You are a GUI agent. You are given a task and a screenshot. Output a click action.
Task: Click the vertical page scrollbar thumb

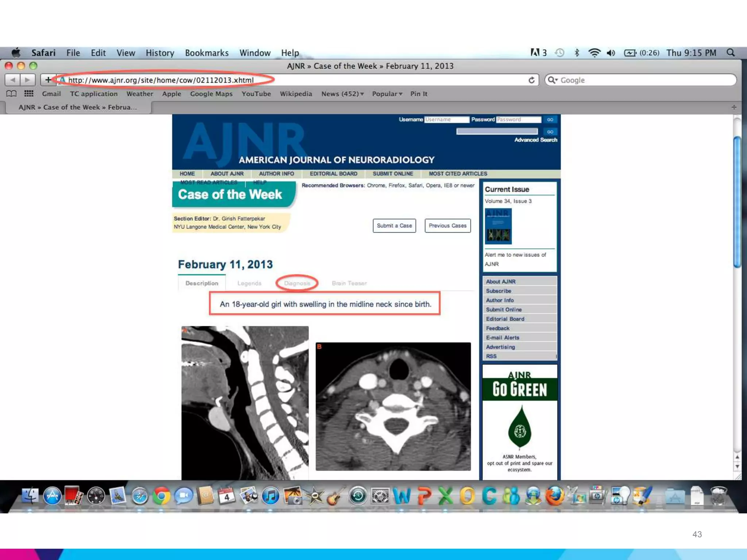[737, 202]
